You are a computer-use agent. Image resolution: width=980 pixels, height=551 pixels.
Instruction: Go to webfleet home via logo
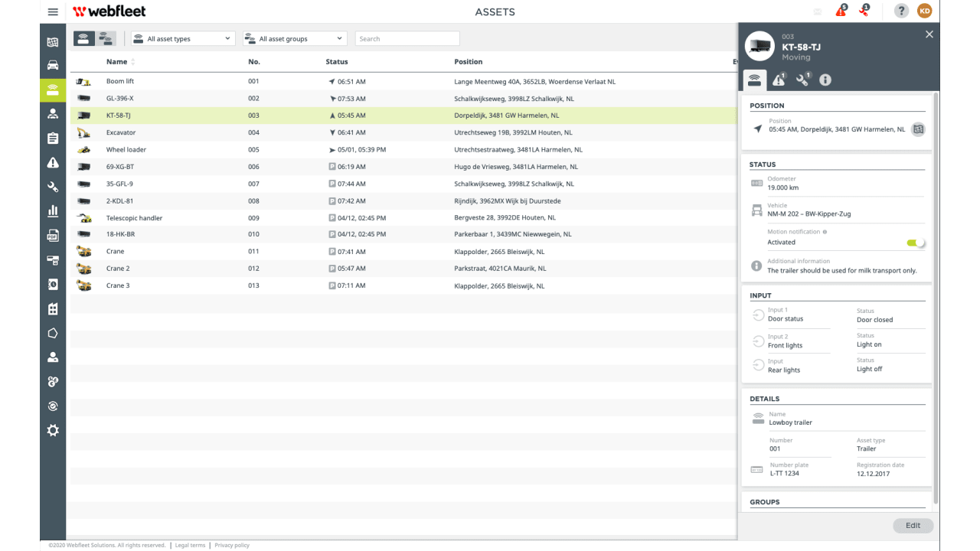pos(109,11)
